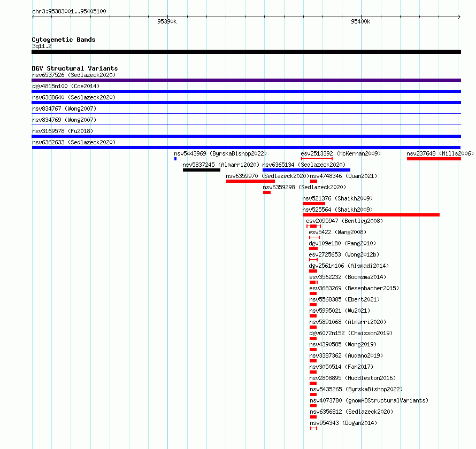Open dgv109e180 (Pang2010) label
This screenshot has width=476, height=449.
[x=342, y=243]
